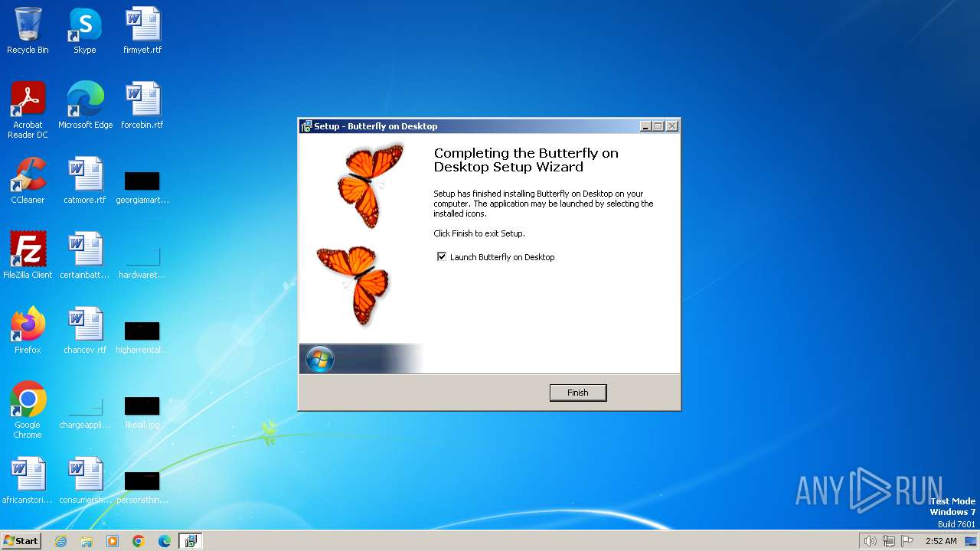Click the 2:52 AM taskbar clock
This screenshot has height=551, width=980.
pos(941,541)
